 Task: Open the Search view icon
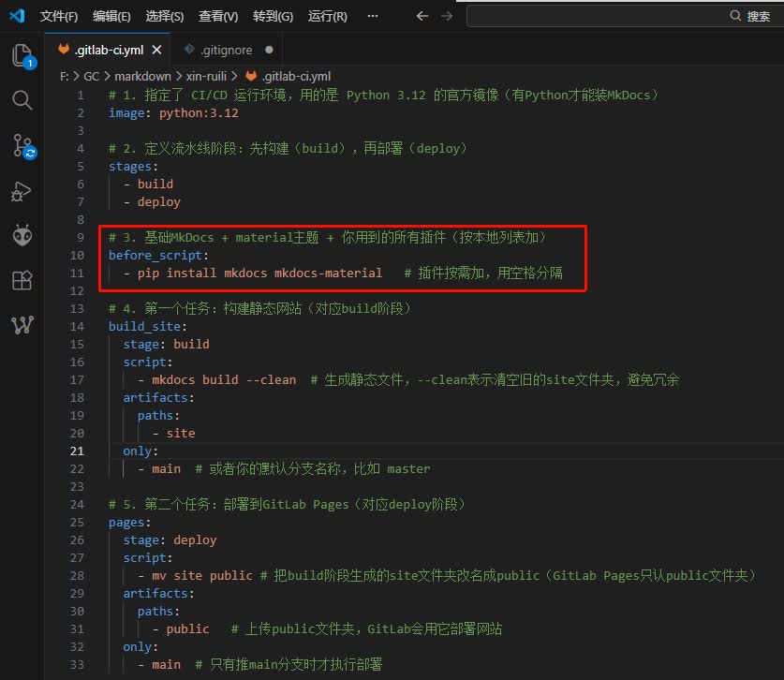click(22, 100)
